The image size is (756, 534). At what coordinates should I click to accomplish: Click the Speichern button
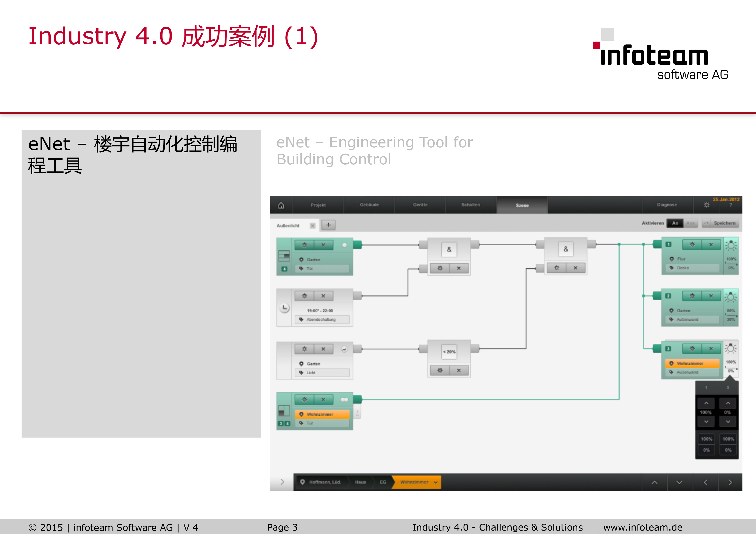click(720, 223)
